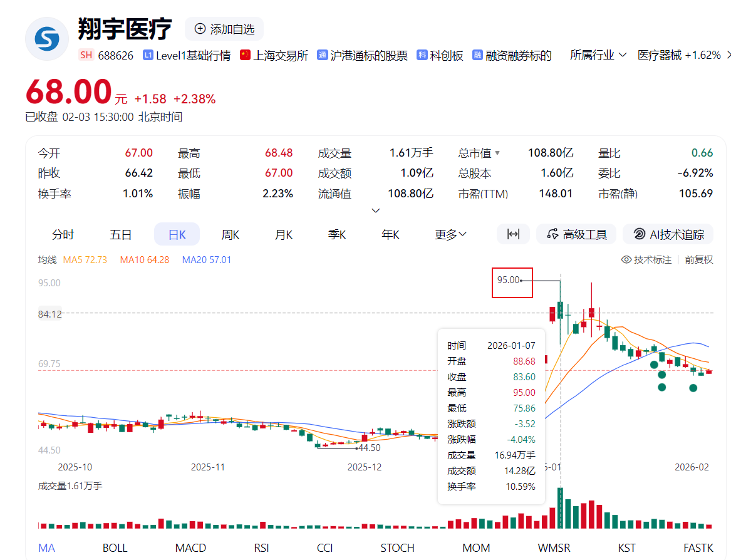Click the 通 badge icon by 沪港通标的股票

pos(322,55)
